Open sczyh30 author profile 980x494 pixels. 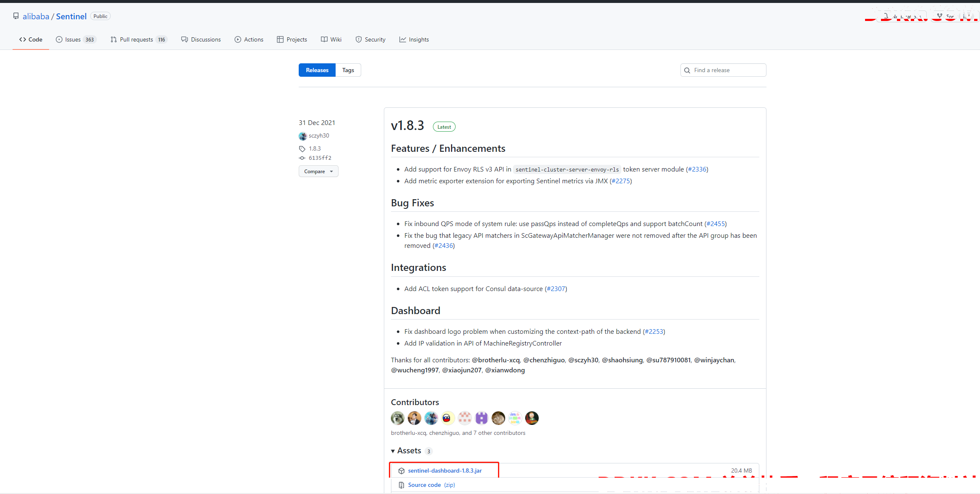pyautogui.click(x=319, y=135)
